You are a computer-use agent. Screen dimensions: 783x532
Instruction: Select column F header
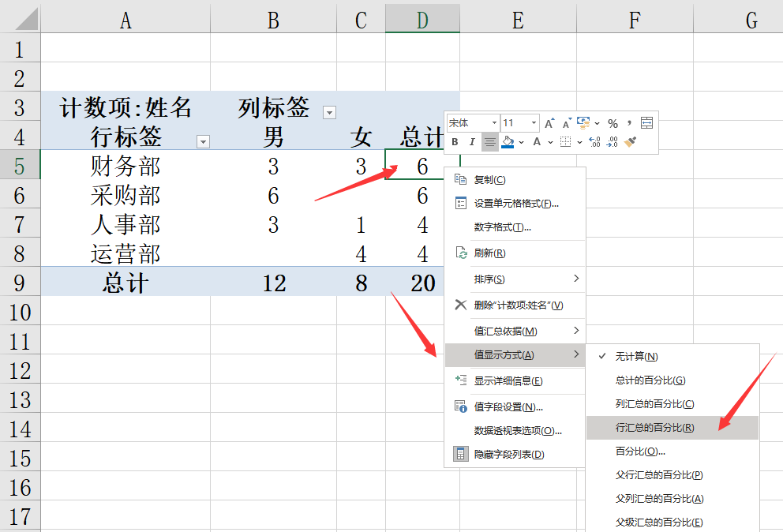[635, 20]
